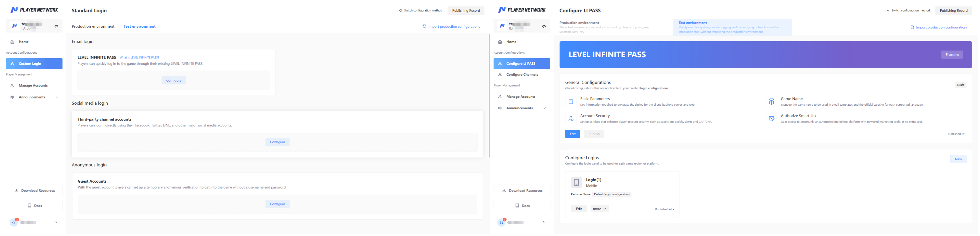This screenshot has height=236, width=980.
Task: Click user avatar G on Standard Login page
Action: pyautogui.click(x=14, y=223)
